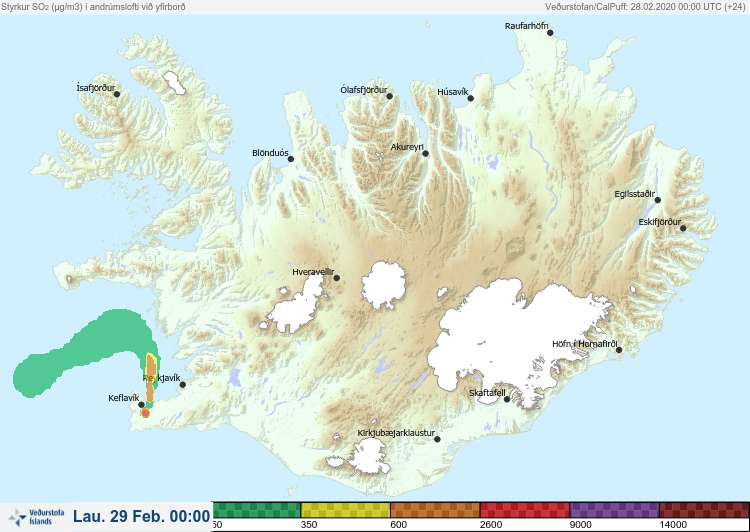Click the 'Lau. 29 Feb. 00:00' timestamp
This screenshot has height=532, width=750.
tap(142, 516)
